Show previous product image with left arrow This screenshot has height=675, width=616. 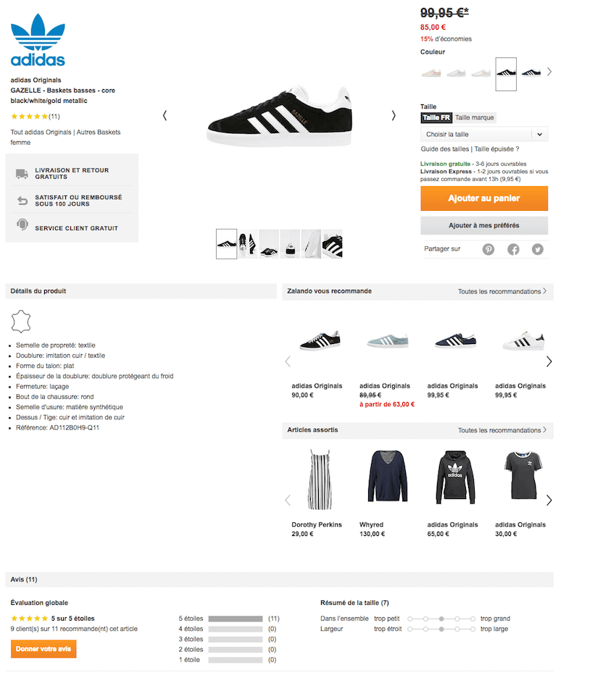click(165, 115)
